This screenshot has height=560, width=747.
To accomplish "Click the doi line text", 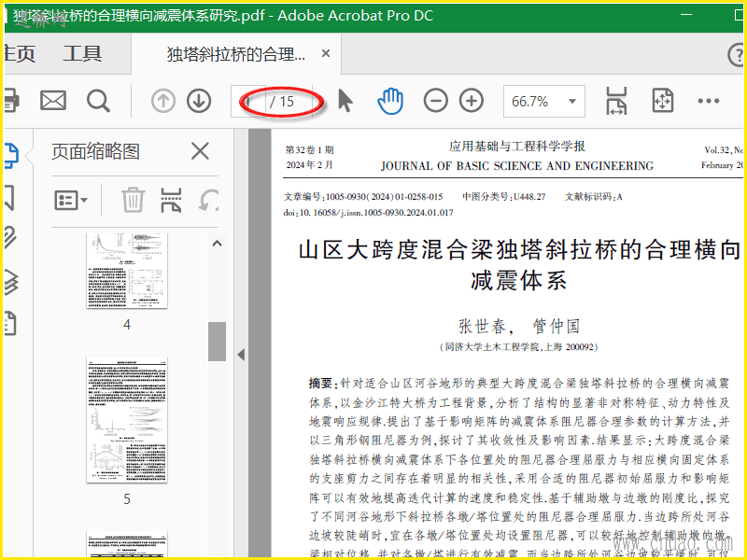I will (x=368, y=213).
